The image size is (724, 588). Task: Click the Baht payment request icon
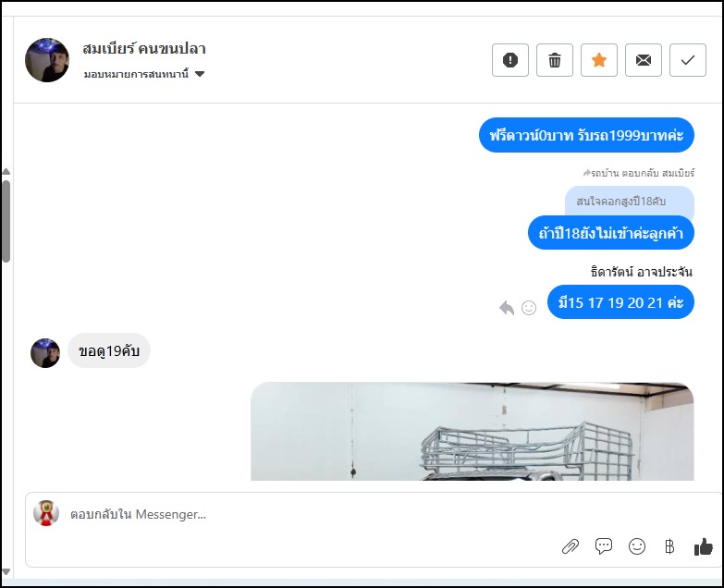(x=669, y=546)
